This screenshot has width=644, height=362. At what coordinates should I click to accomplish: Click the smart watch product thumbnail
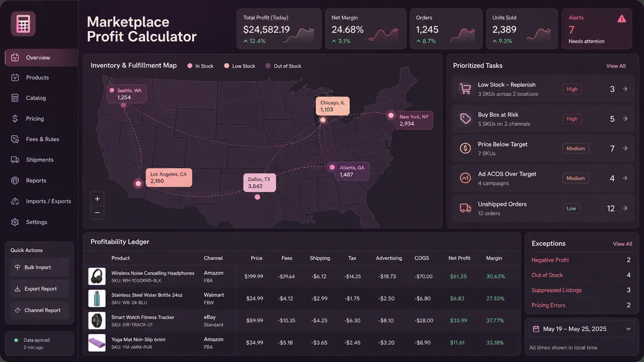coord(97,321)
